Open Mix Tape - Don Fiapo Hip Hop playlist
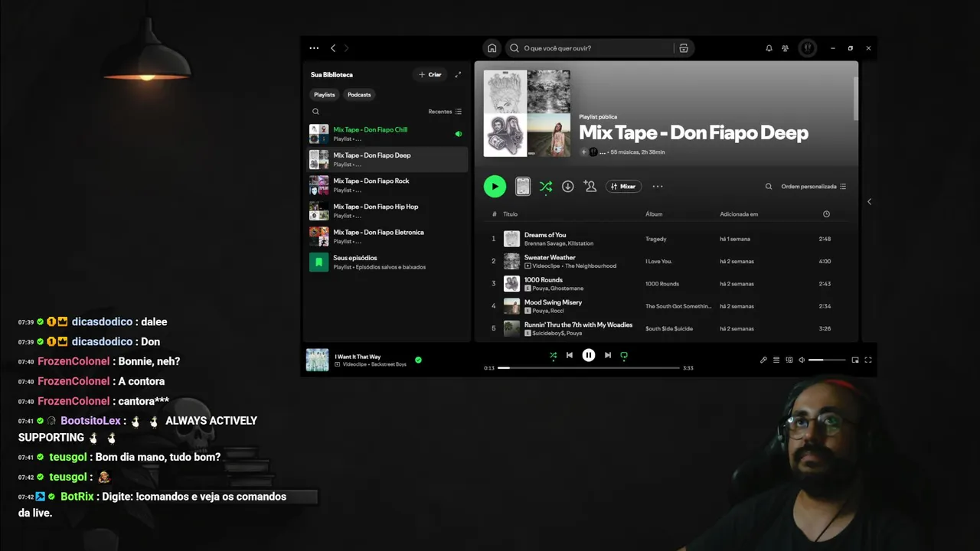 point(387,210)
